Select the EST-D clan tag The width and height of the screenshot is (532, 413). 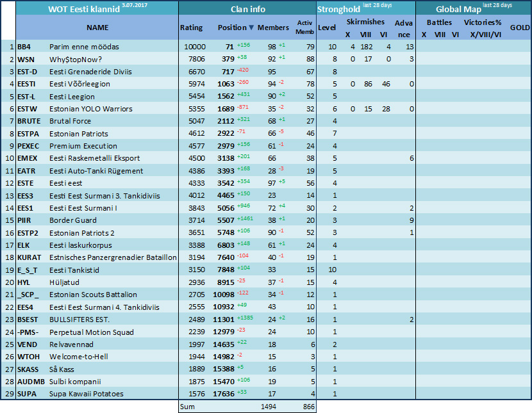pyautogui.click(x=27, y=72)
